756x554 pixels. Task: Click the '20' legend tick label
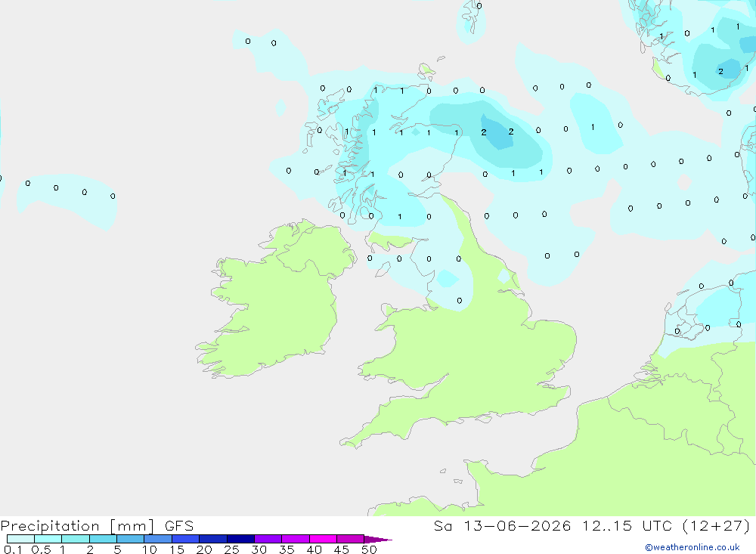click(204, 549)
